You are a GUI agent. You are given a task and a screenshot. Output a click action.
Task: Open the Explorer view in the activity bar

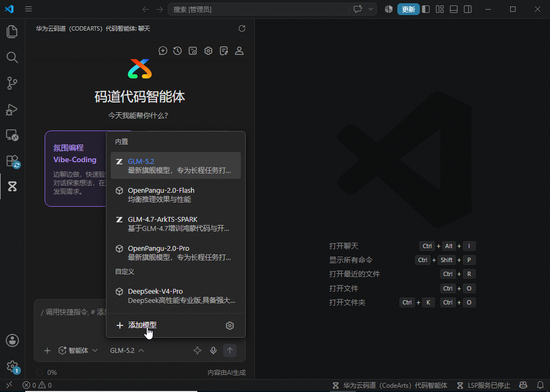click(x=12, y=32)
